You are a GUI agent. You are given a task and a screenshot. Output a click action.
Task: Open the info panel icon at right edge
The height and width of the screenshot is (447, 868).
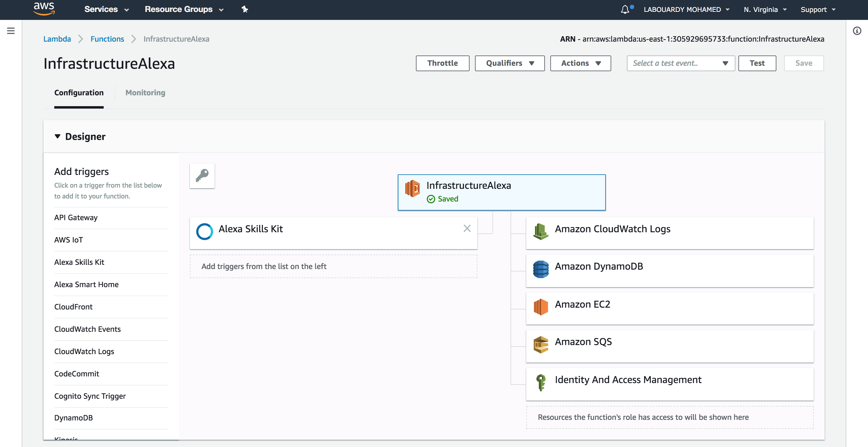(x=857, y=31)
